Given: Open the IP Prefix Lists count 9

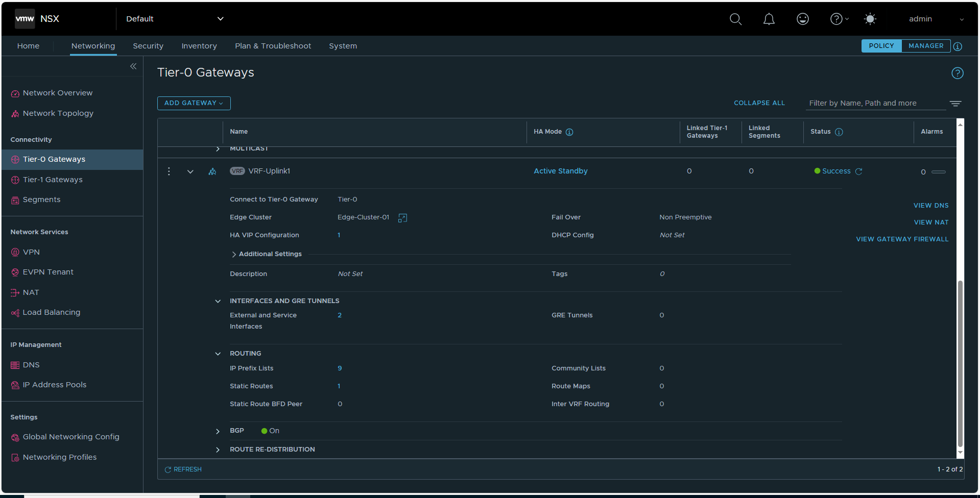Looking at the screenshot, I should pos(340,368).
